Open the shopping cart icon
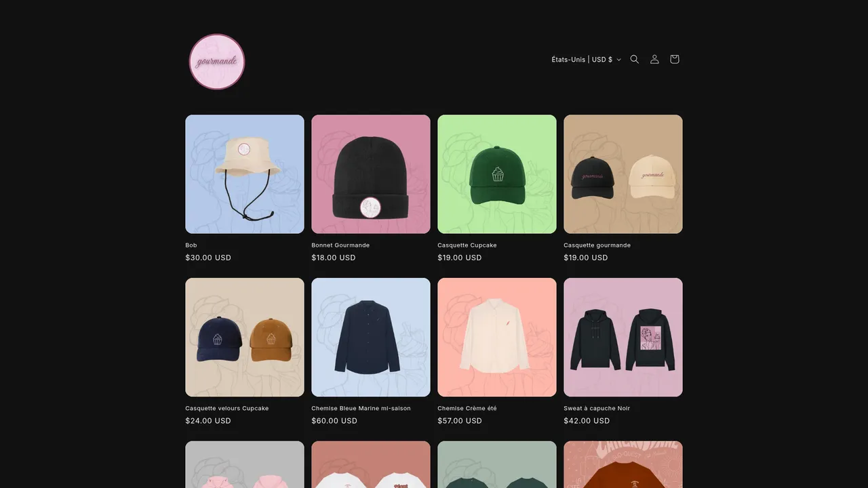Viewport: 868px width, 488px height. coord(674,60)
